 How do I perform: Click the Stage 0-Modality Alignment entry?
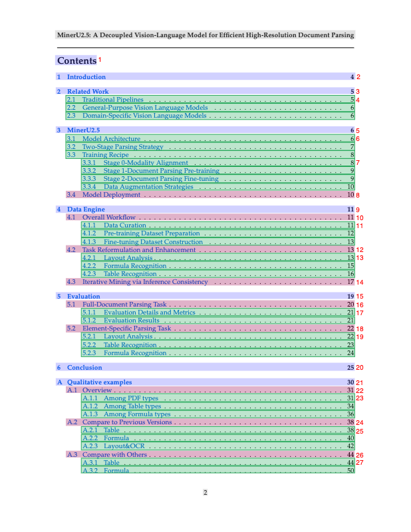(x=146, y=163)
